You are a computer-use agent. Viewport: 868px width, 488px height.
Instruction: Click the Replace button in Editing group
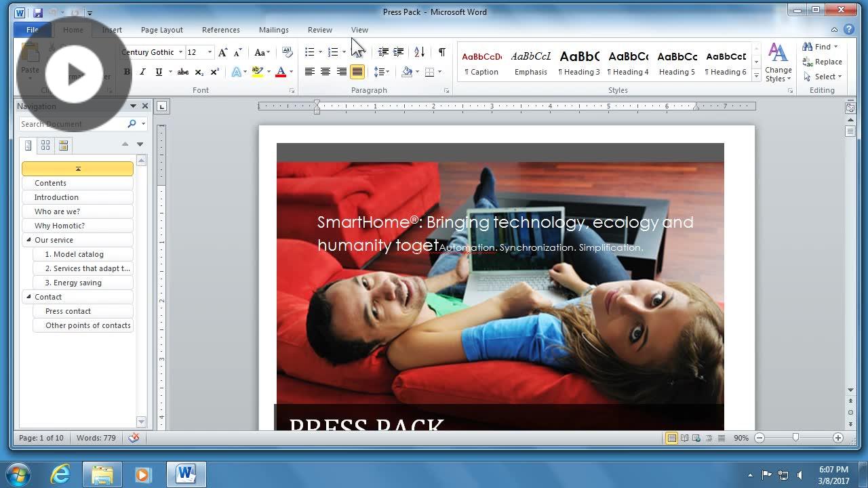(822, 61)
